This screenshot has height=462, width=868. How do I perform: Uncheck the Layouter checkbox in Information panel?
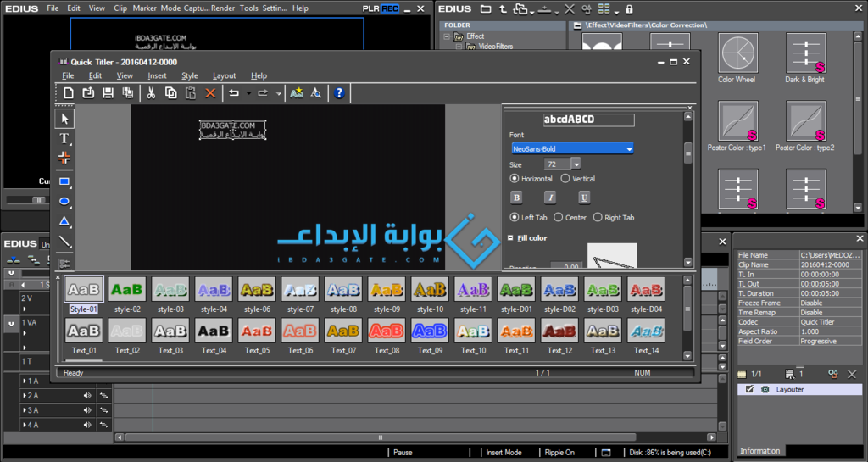point(749,389)
